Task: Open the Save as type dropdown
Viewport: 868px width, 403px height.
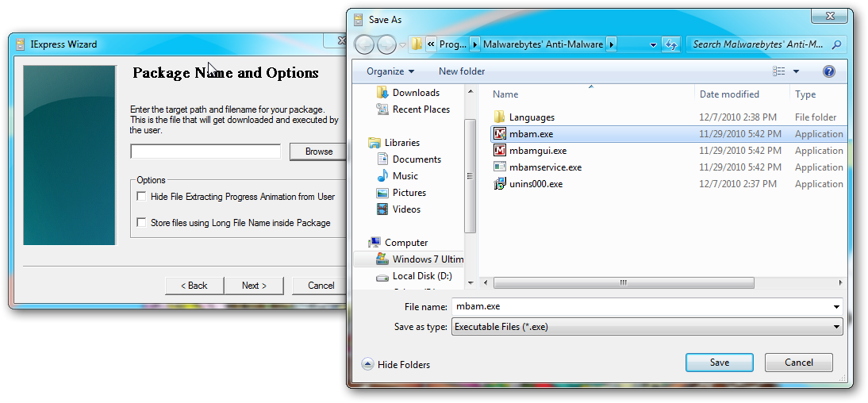Action: coord(836,327)
